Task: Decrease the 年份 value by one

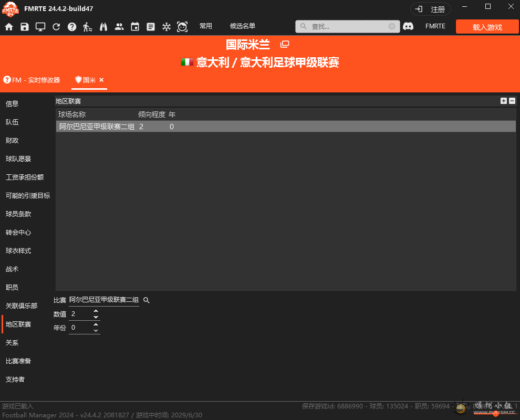Action: (96, 331)
